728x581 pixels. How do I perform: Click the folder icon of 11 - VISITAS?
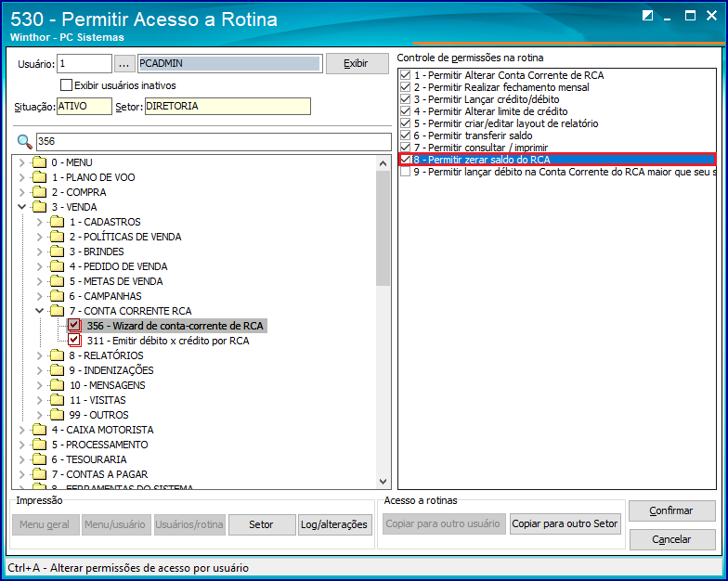(x=58, y=400)
